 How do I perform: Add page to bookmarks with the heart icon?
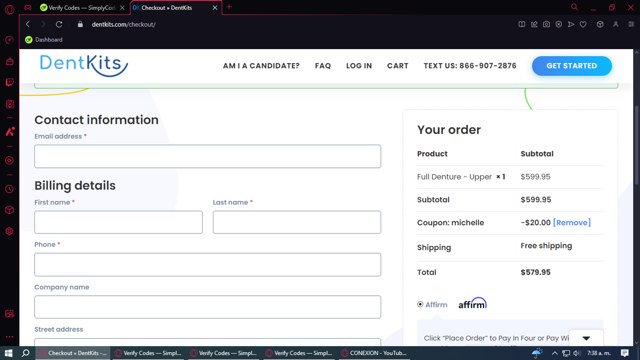(583, 24)
